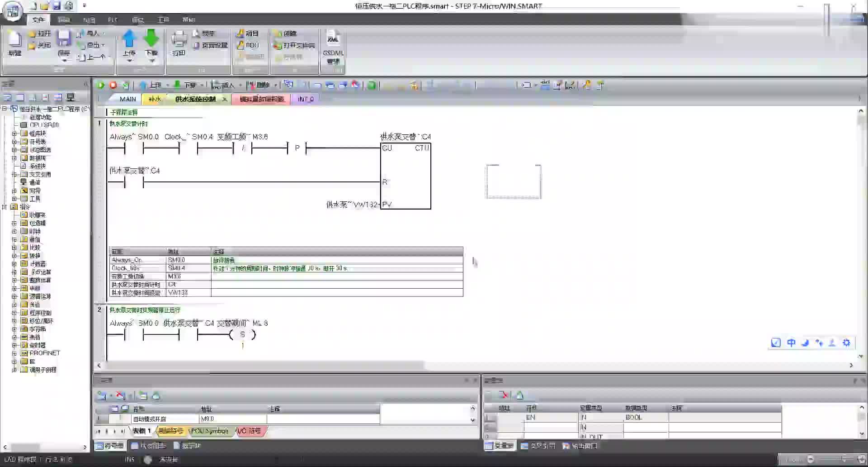
Task: Click the 中 input method icon
Action: (x=791, y=343)
